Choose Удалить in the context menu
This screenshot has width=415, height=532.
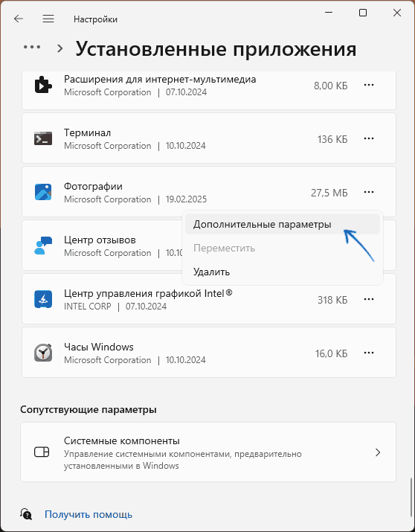[x=283, y=272]
